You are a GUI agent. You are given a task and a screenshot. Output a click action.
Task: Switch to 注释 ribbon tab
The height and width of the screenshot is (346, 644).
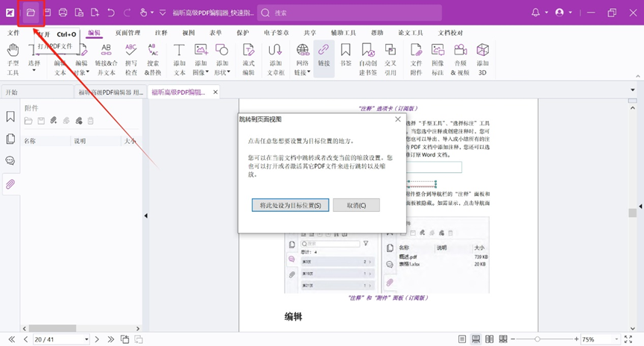coord(161,33)
